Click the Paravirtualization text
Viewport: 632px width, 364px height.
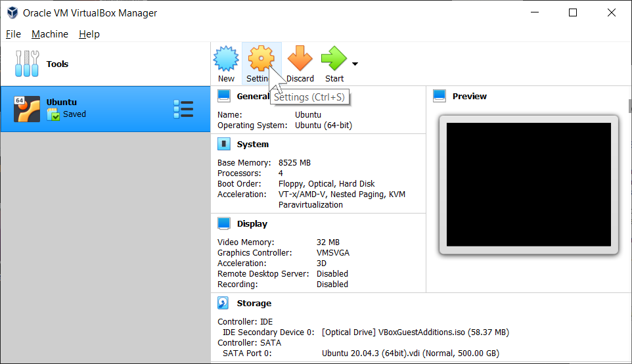tap(310, 205)
